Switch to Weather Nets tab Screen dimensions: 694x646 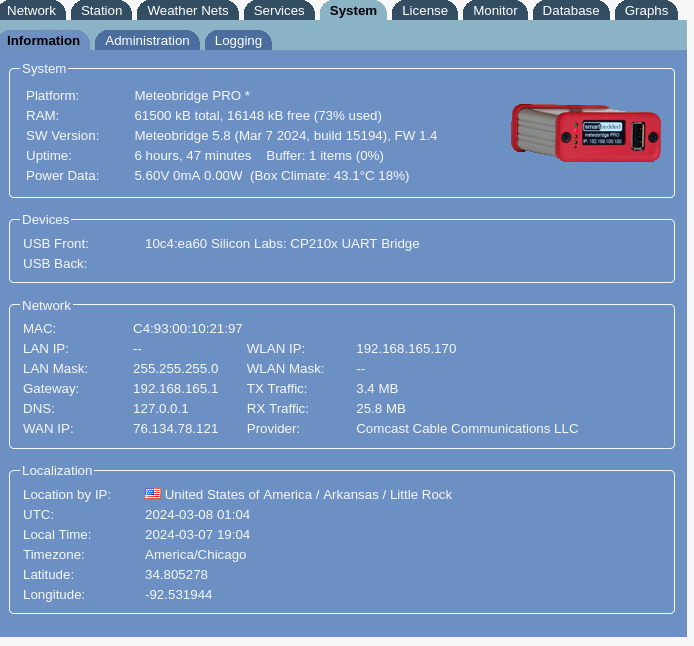point(188,10)
